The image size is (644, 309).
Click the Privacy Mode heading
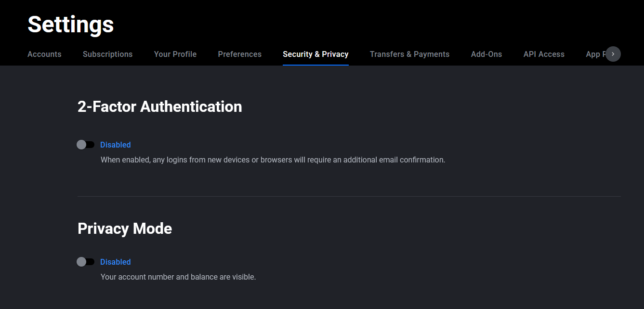click(x=125, y=228)
